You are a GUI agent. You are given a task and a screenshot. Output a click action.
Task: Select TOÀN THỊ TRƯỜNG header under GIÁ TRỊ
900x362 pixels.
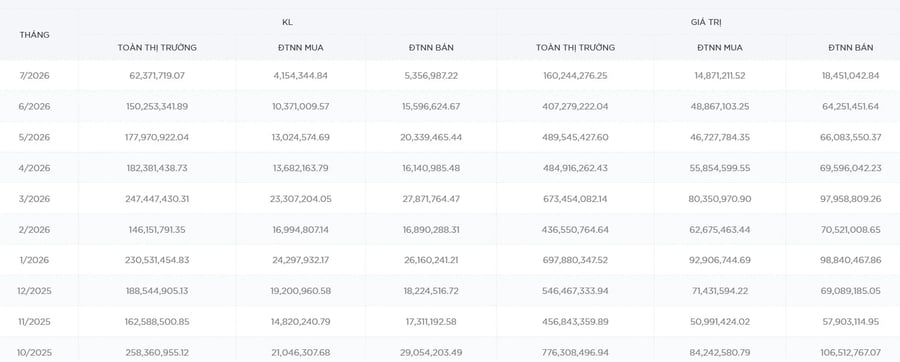click(575, 48)
